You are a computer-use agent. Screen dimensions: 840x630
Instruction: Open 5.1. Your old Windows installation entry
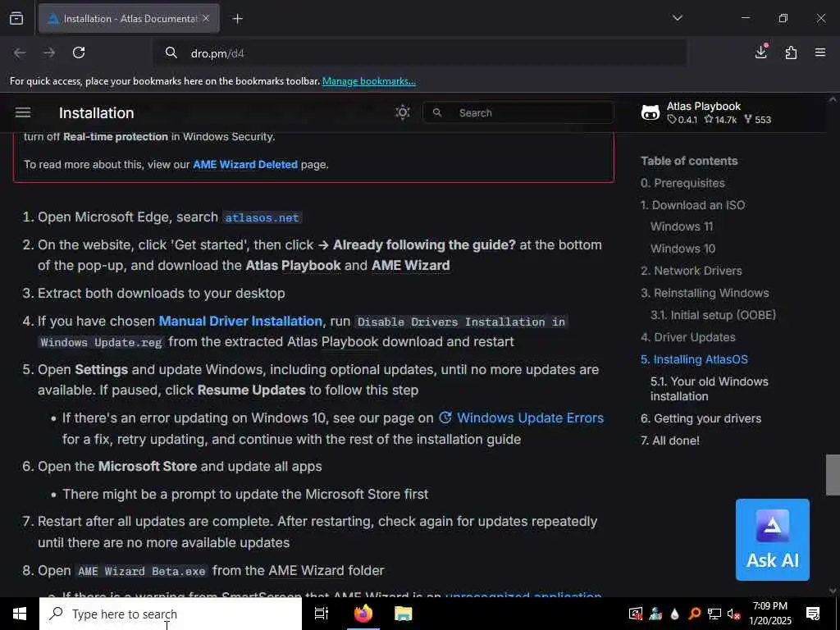[710, 389]
